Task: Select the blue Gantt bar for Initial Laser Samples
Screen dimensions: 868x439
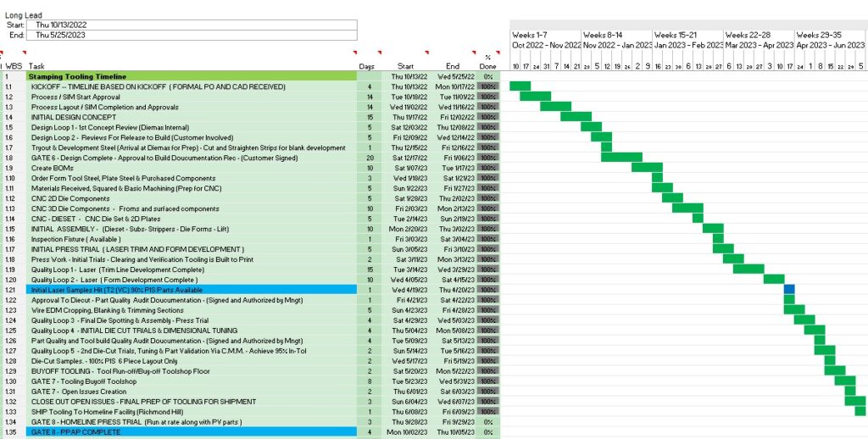Action: pyautogui.click(x=789, y=290)
